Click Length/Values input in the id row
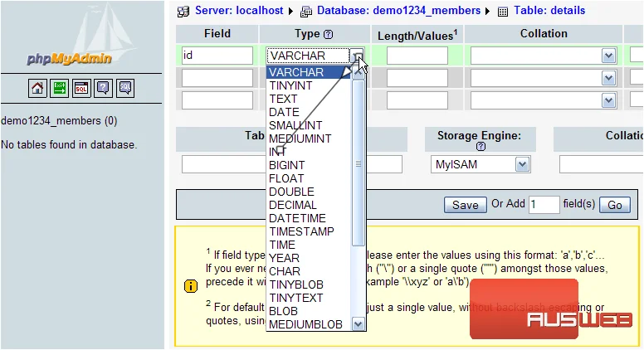This screenshot has width=644, height=350. point(417,56)
